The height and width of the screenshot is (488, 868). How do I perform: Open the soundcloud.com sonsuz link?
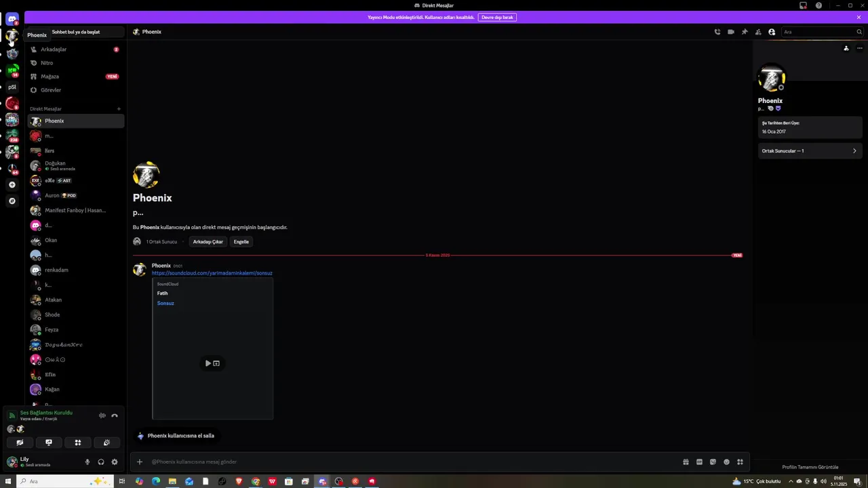click(212, 273)
